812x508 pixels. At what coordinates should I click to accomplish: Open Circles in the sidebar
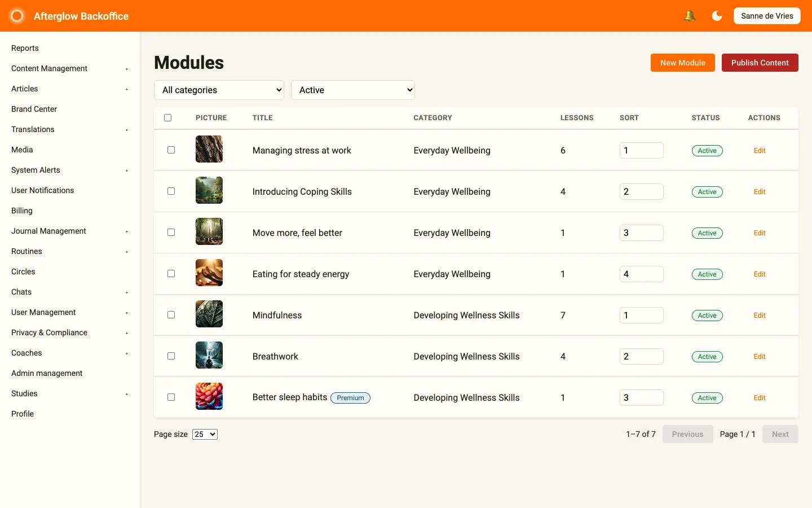coord(23,271)
